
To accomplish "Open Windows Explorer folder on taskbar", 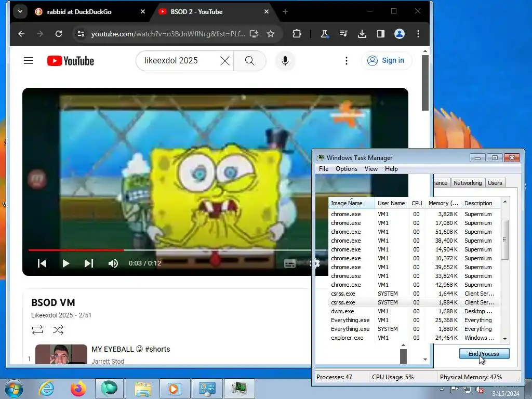I will [x=143, y=389].
